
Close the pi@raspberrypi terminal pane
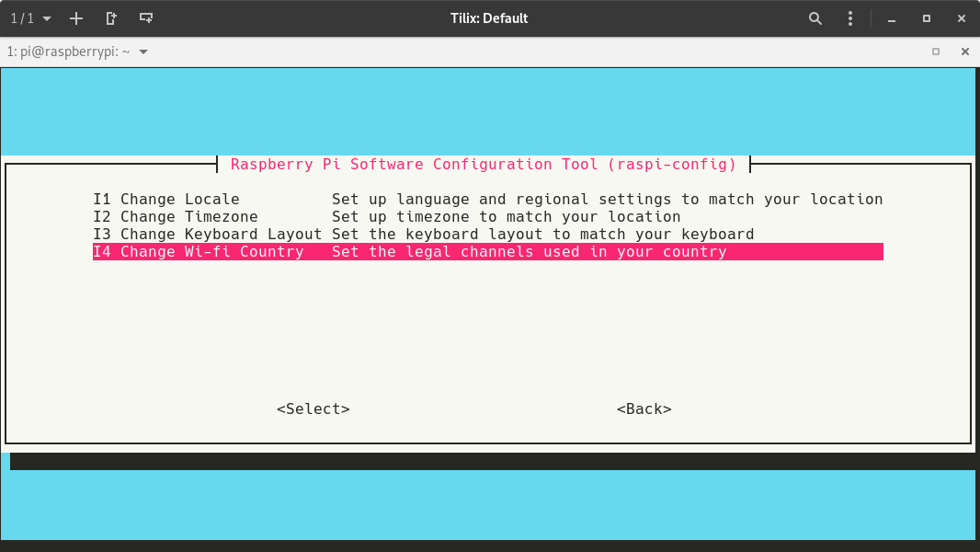point(964,52)
